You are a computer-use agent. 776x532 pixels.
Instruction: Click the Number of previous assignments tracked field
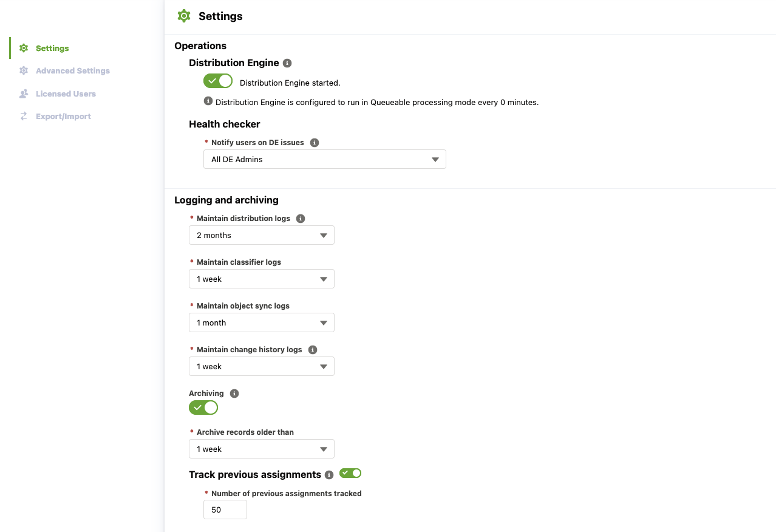pyautogui.click(x=225, y=510)
